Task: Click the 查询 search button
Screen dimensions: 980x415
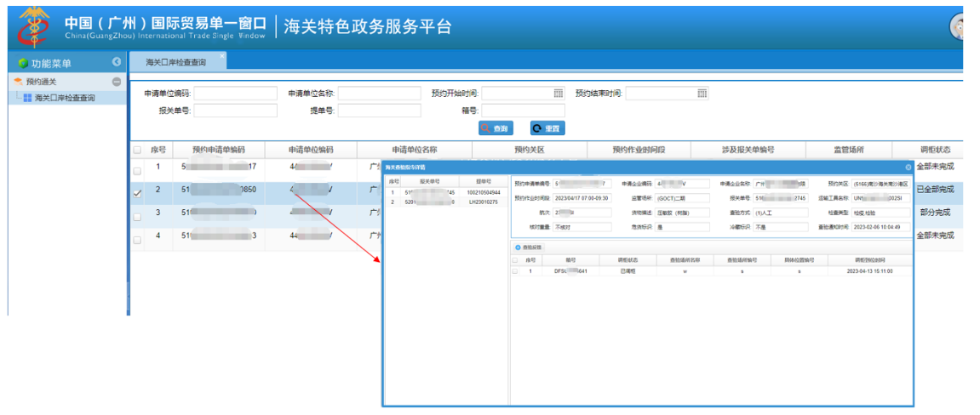Action: (x=496, y=128)
